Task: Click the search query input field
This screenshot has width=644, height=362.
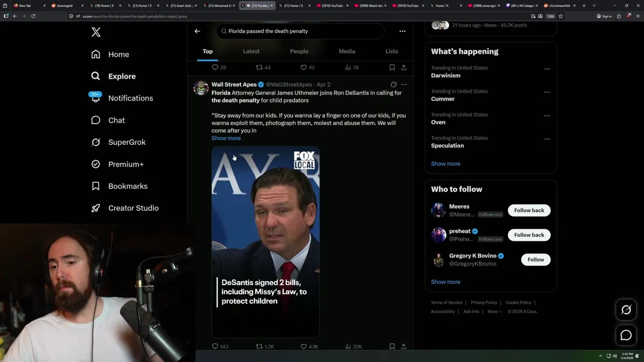Action: [x=302, y=31]
